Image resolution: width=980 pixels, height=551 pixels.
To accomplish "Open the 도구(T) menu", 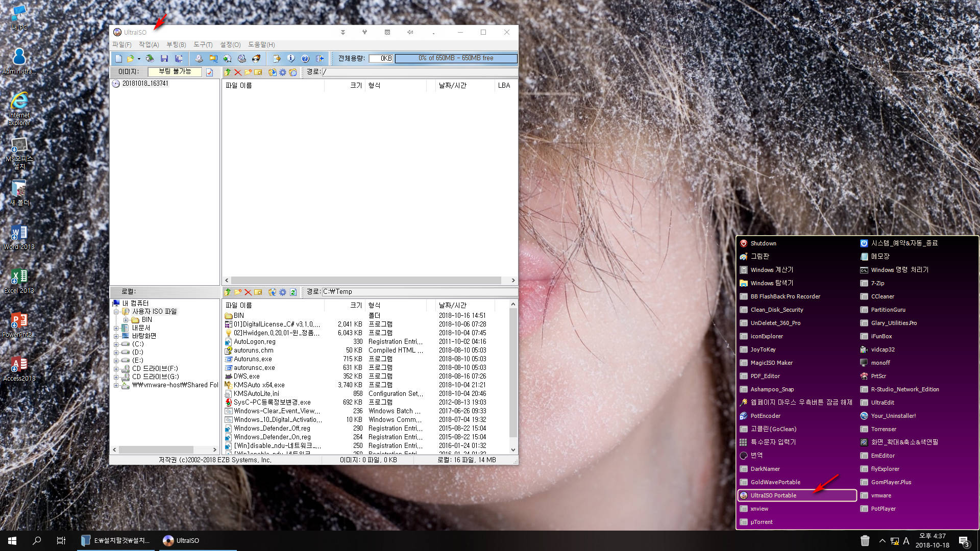I will click(x=203, y=45).
